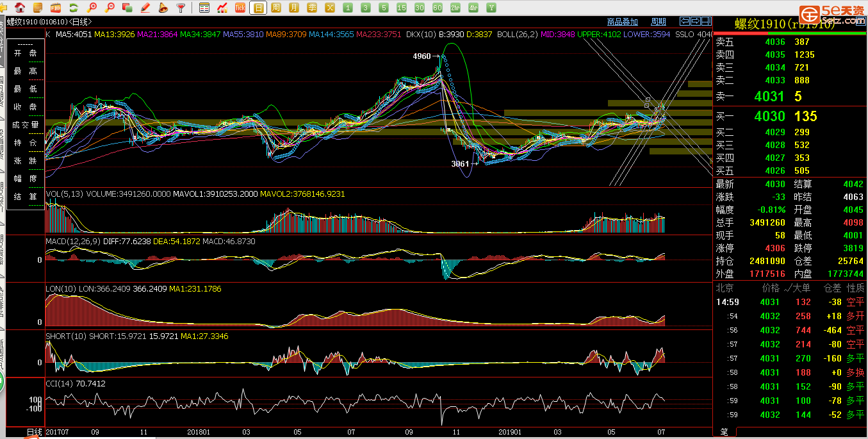Viewport: 868px width, 439px height.
Task: Click 买一 price 4030
Action: click(x=769, y=116)
